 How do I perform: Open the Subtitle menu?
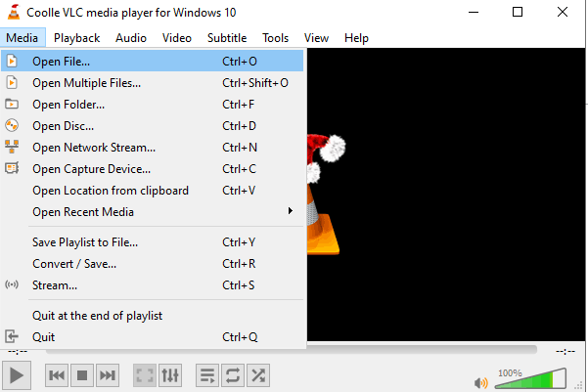tap(227, 38)
